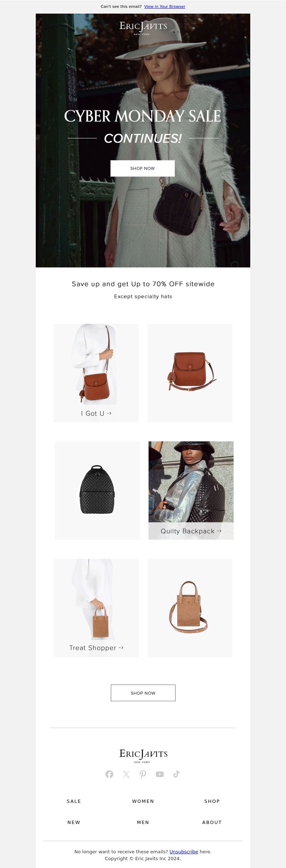Viewport: 286px width, 868px height.
Task: Go to WOMEN in footer menu
Action: tap(143, 801)
